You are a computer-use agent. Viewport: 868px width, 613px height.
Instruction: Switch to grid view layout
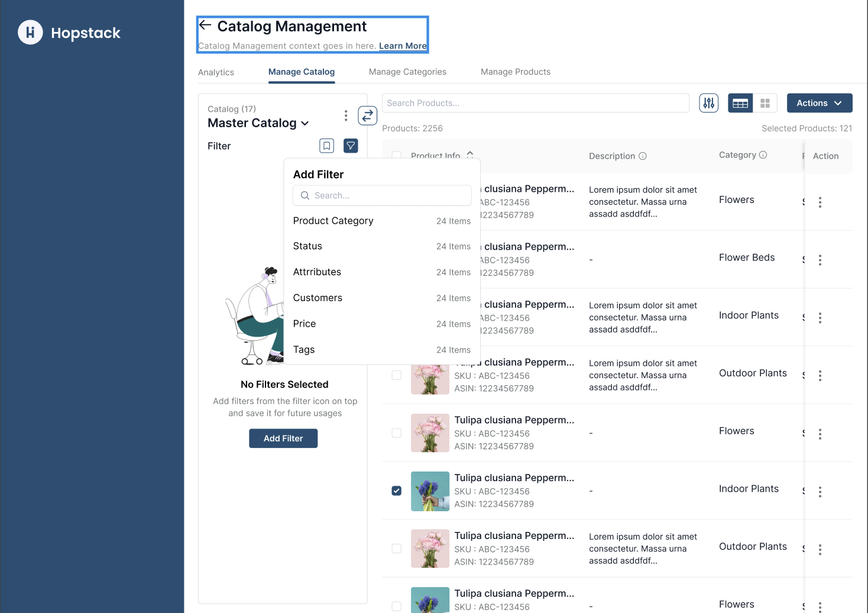tap(765, 103)
